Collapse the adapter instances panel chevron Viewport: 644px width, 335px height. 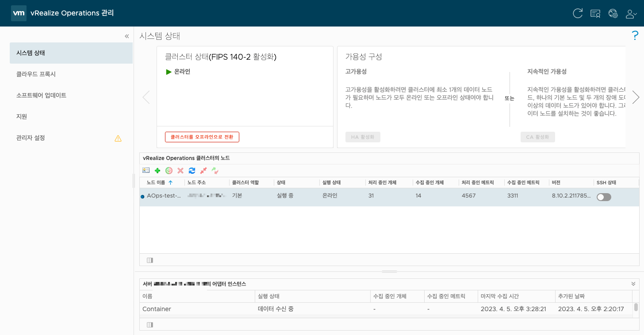(x=633, y=284)
